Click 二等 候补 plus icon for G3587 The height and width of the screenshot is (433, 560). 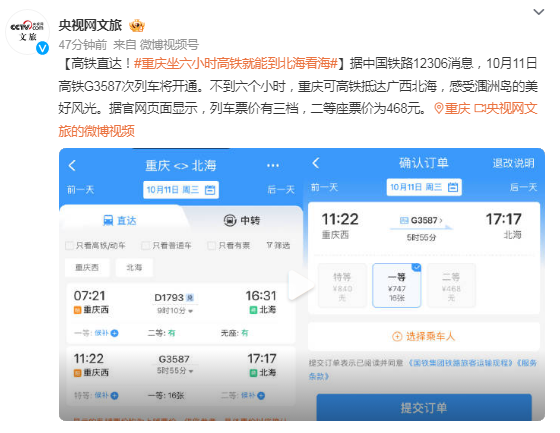pyautogui.click(x=261, y=395)
